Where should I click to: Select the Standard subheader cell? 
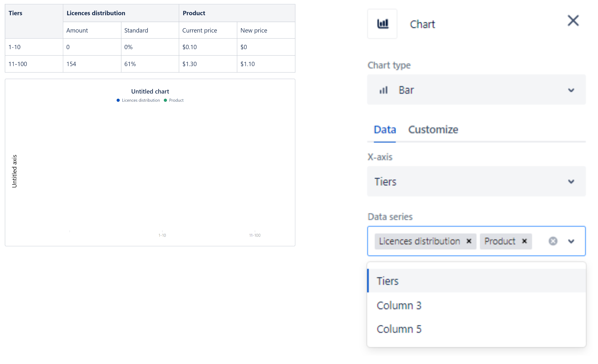[150, 30]
